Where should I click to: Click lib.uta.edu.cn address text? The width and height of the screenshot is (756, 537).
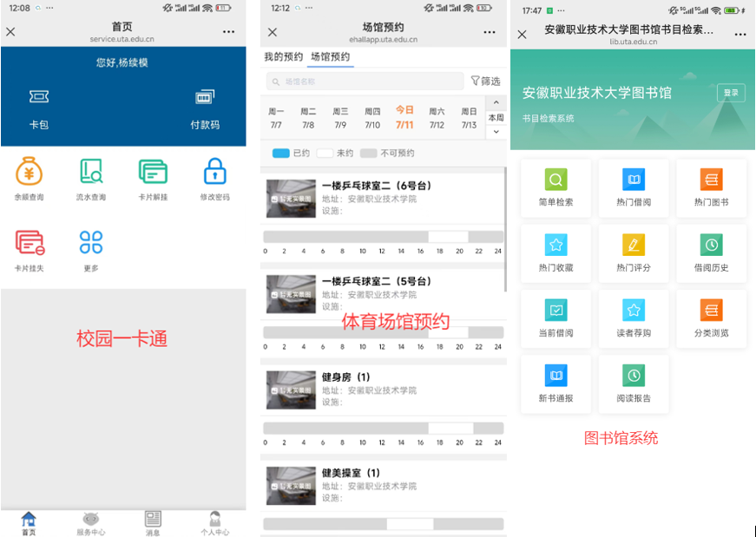pyautogui.click(x=633, y=42)
